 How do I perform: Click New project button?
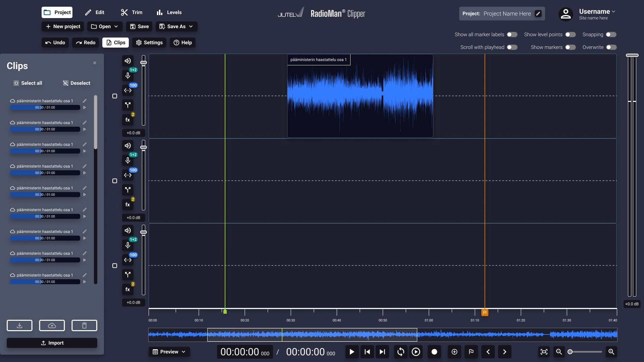pyautogui.click(x=63, y=26)
